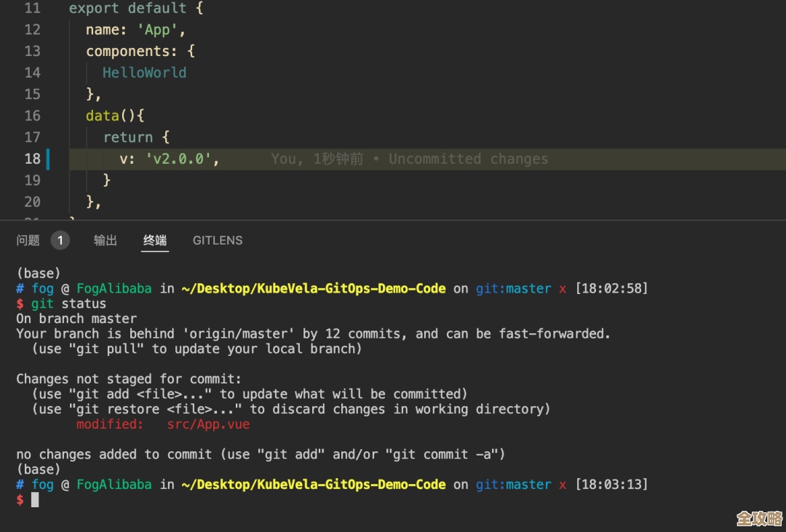Viewport: 786px width, 532px height.
Task: Open the 问题 problems tab
Action: pyautogui.click(x=28, y=240)
